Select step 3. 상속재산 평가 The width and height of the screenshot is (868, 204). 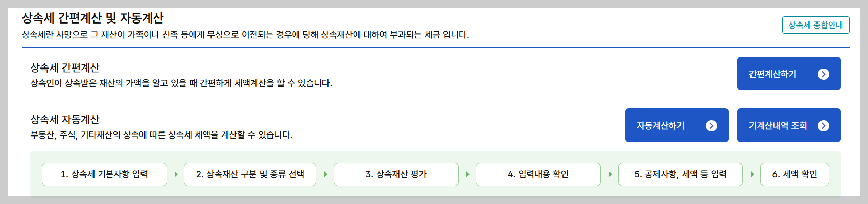[x=396, y=174]
